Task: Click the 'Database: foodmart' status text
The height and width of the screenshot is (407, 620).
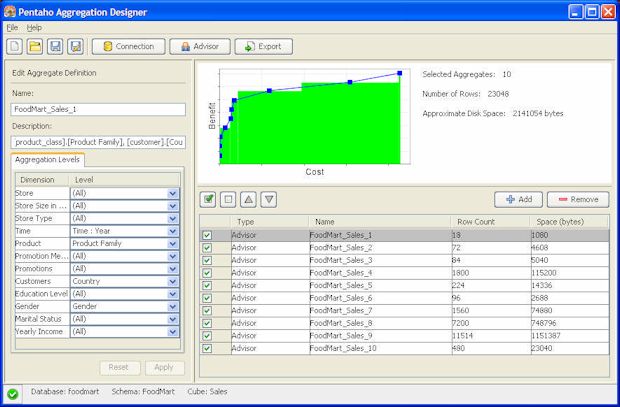Action: [65, 392]
